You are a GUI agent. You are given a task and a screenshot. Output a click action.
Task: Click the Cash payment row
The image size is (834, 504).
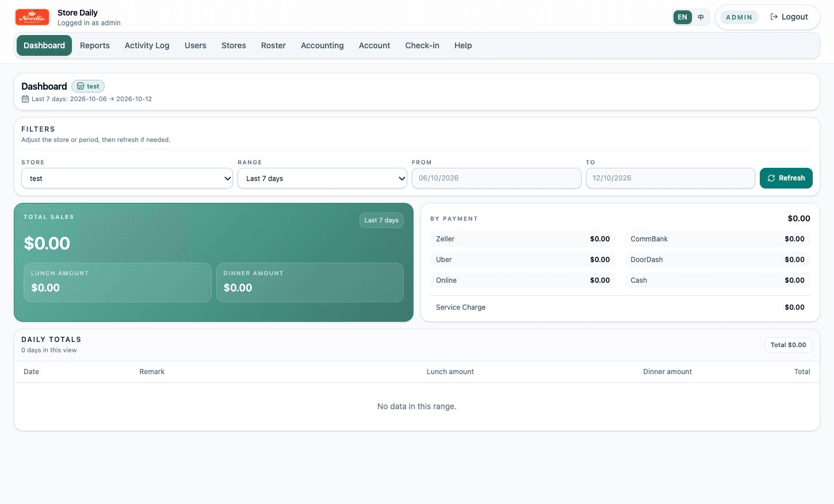click(x=717, y=280)
